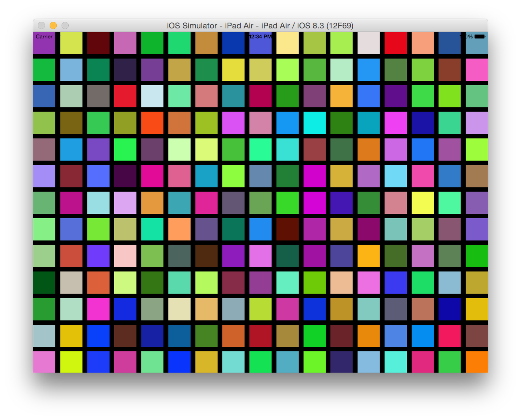
Task: Tap the purple cell beneath the Carrier label
Action: (x=44, y=43)
